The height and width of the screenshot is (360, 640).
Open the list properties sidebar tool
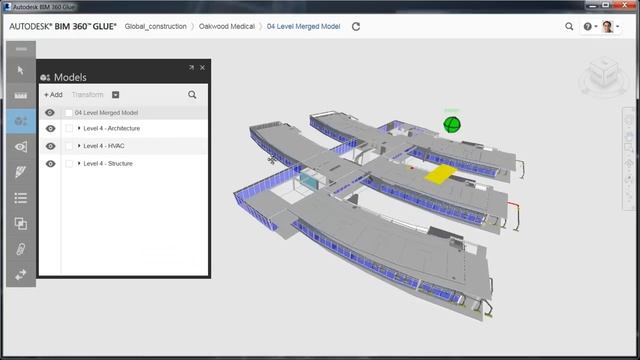pos(20,198)
